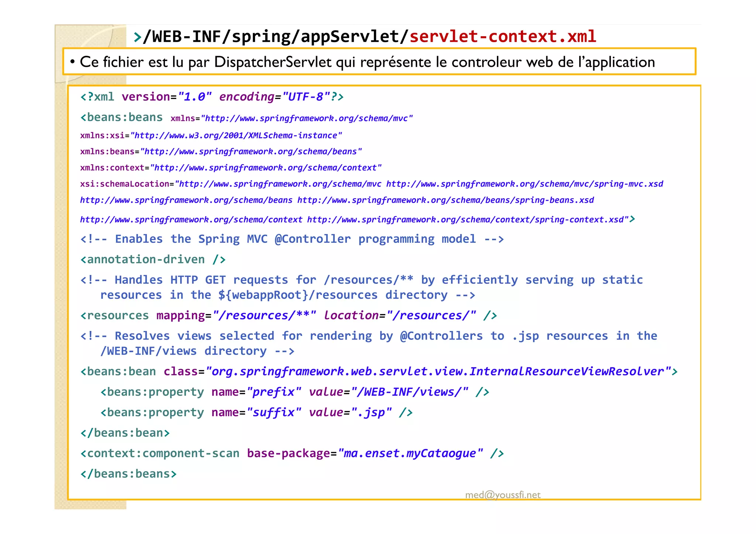Click the xsi:schemaLocation spring-mvc.xsd line

pos(372,184)
